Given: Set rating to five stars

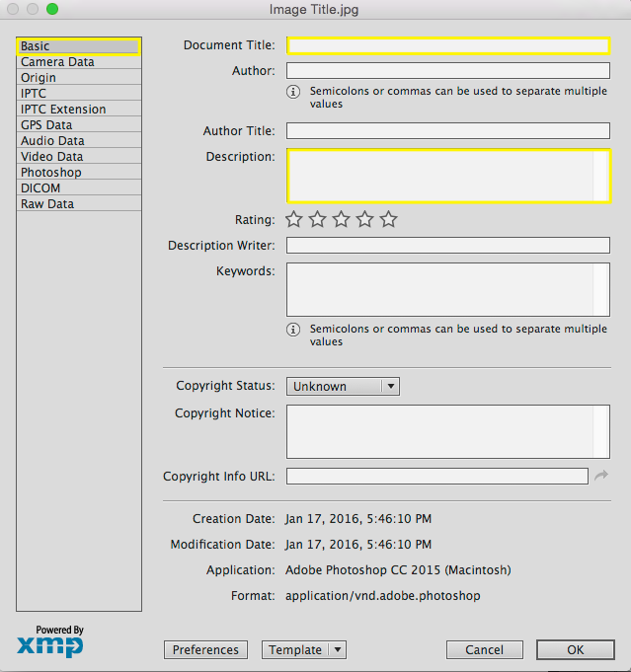Looking at the screenshot, I should point(389,219).
